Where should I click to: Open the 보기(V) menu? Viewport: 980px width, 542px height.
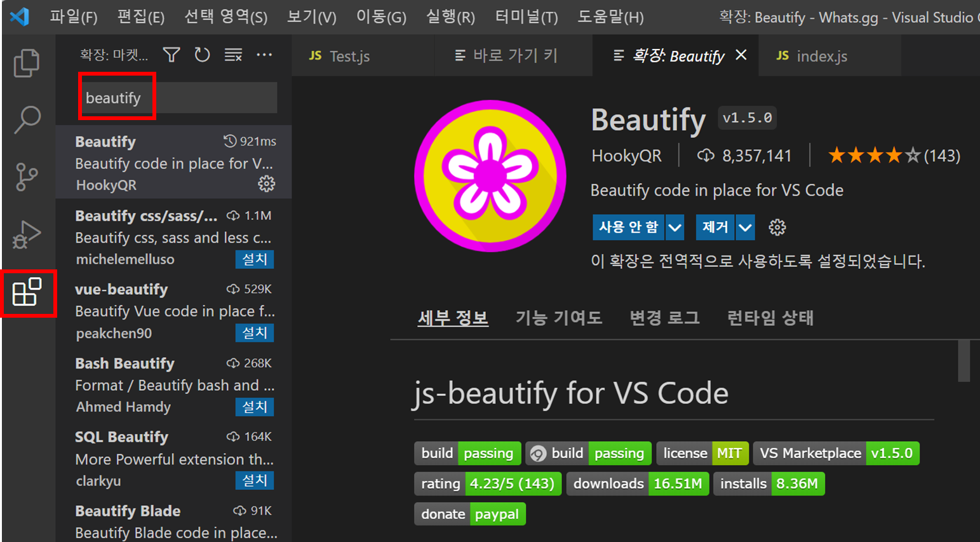311,17
